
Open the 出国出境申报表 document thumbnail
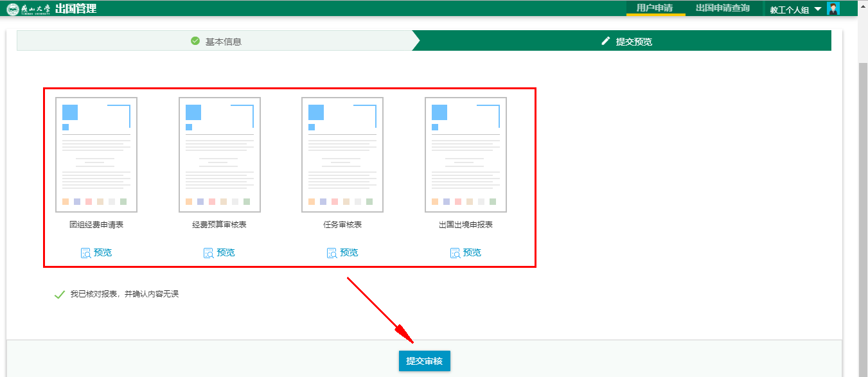(x=466, y=155)
